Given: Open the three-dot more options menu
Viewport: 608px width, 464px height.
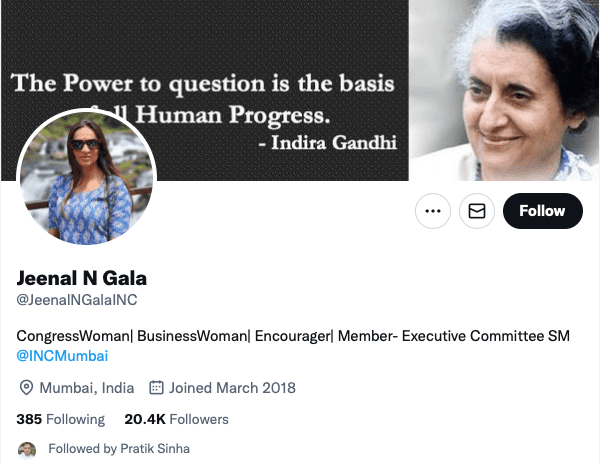Looking at the screenshot, I should tap(433, 211).
